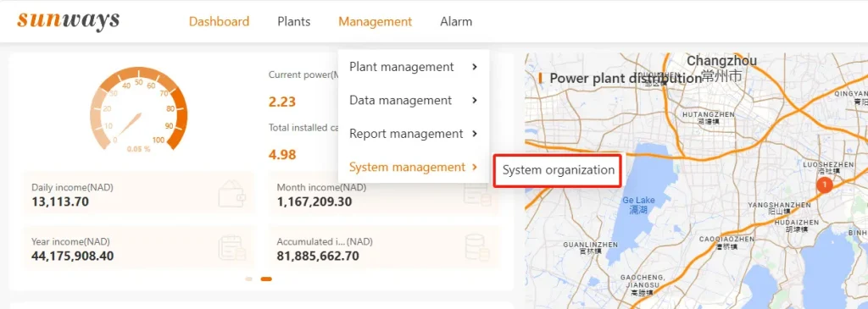Select Data management menu entry
Screen dimensions: 868x309
tap(414, 101)
